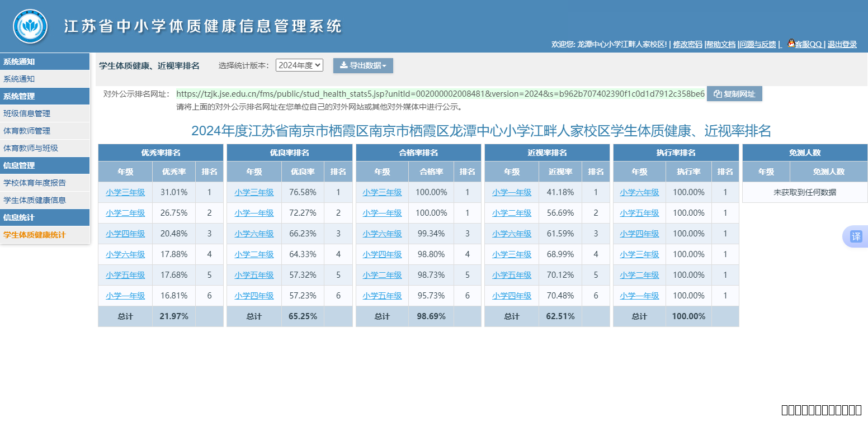Click the 41.18% myopia rate cell
This screenshot has width=868, height=422.
[x=560, y=192]
